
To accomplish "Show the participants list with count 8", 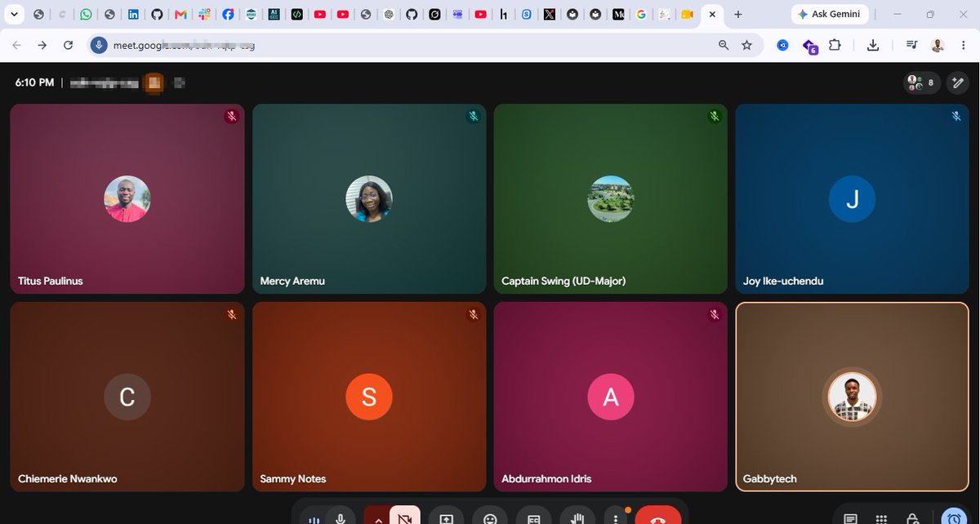I will (922, 82).
